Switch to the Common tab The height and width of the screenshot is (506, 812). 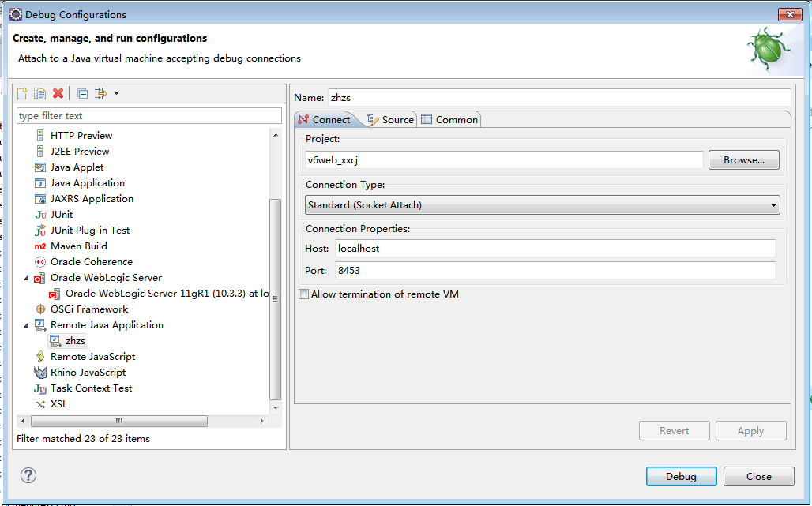pyautogui.click(x=449, y=119)
